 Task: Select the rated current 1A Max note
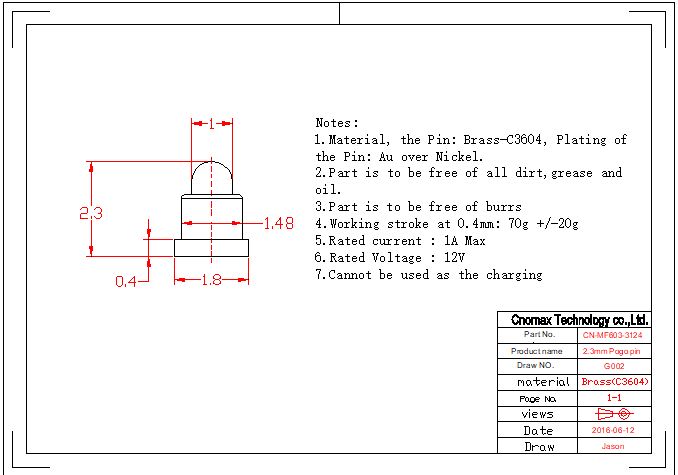pos(400,241)
